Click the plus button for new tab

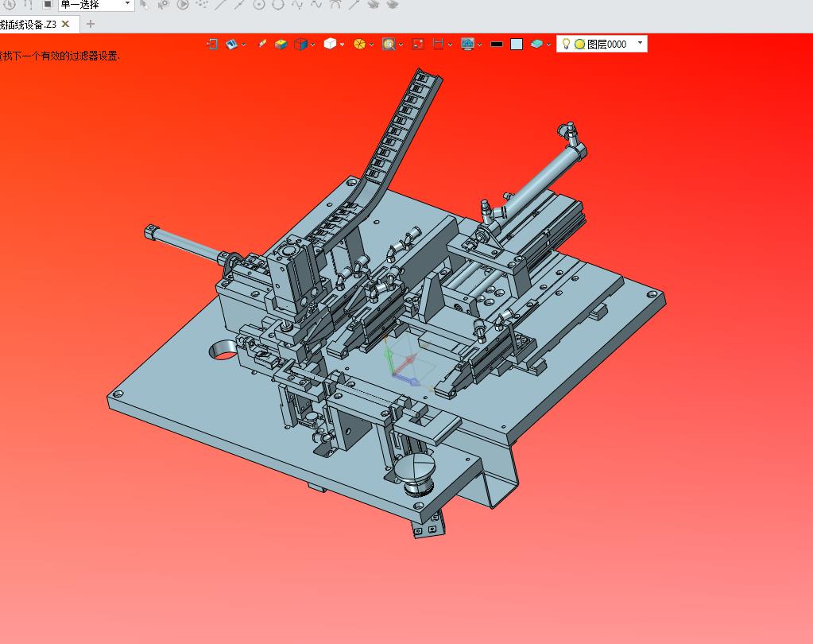click(x=91, y=24)
